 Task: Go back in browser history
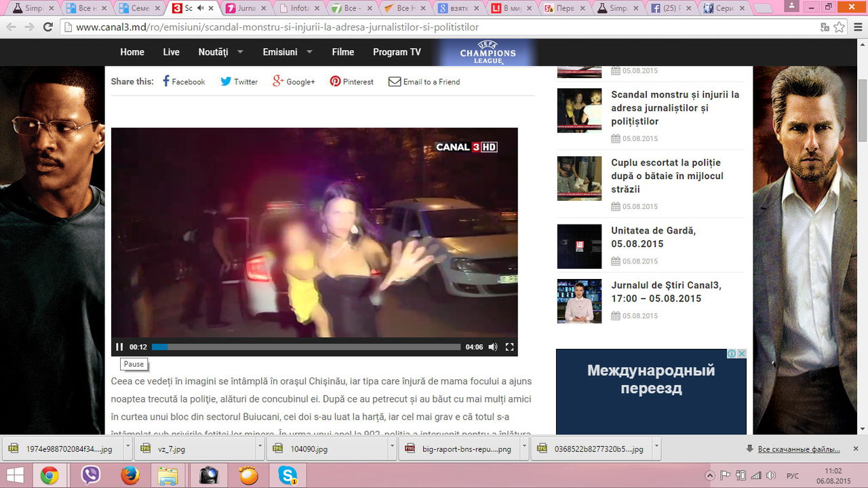pyautogui.click(x=11, y=27)
